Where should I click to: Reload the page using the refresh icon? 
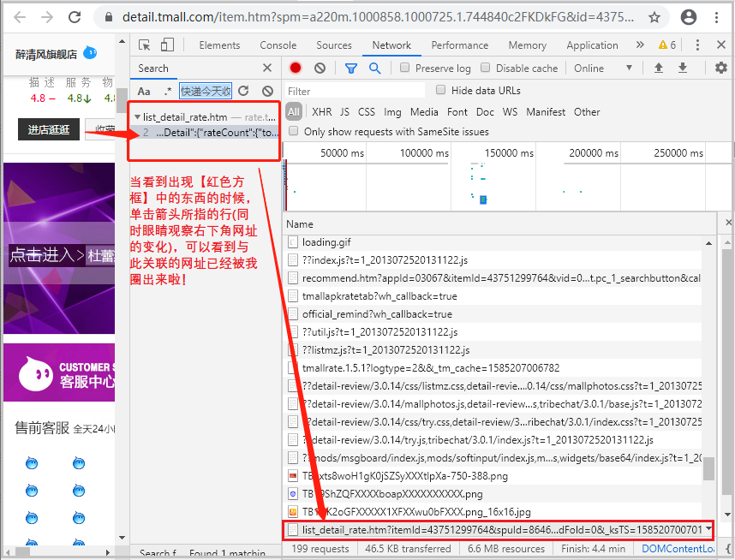75,17
